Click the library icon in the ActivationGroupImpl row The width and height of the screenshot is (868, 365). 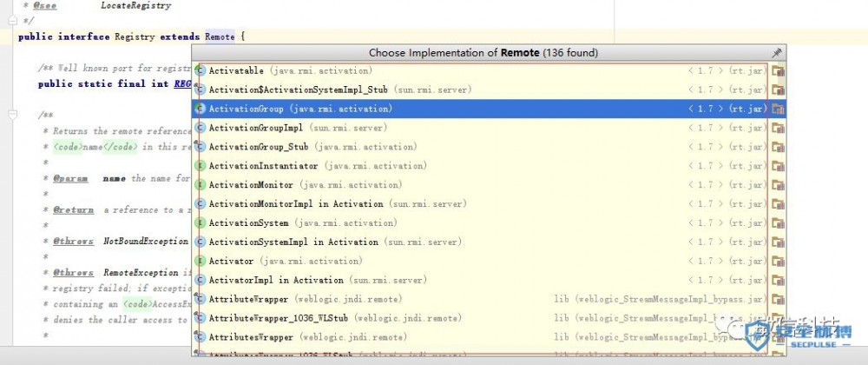coord(779,128)
